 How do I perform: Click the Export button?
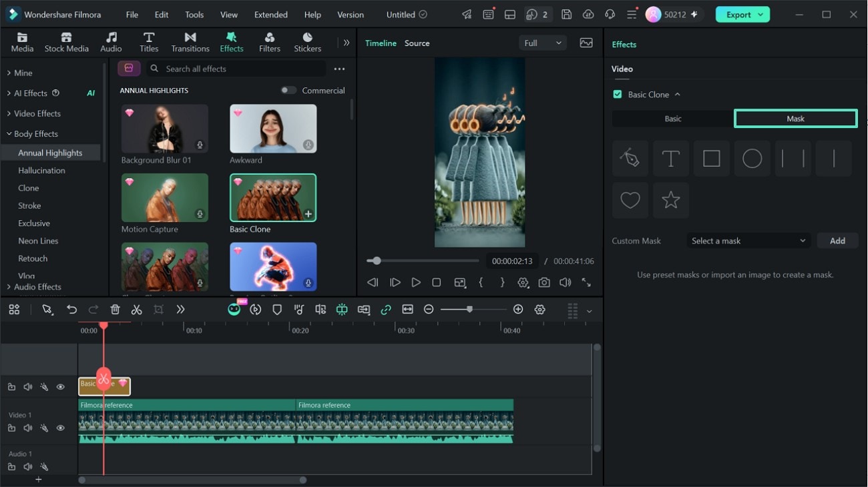(x=742, y=15)
